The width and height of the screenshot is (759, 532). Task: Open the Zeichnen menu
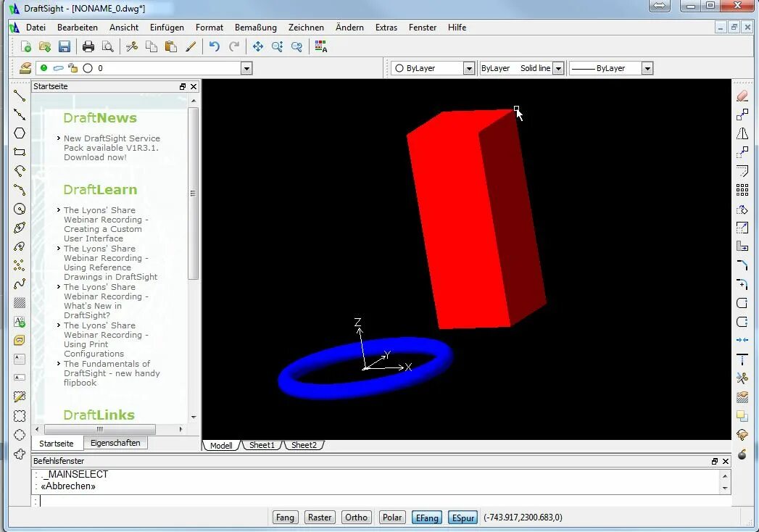306,28
